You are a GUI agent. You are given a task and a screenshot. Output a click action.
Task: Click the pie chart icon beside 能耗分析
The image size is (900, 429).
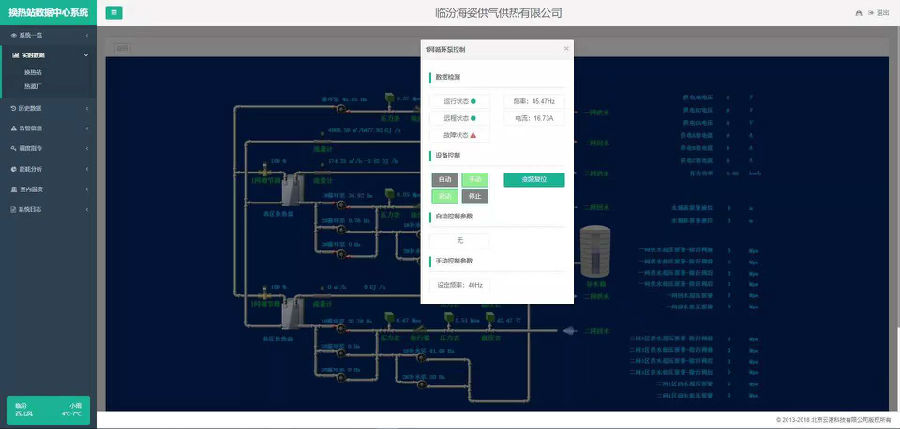[x=14, y=169]
